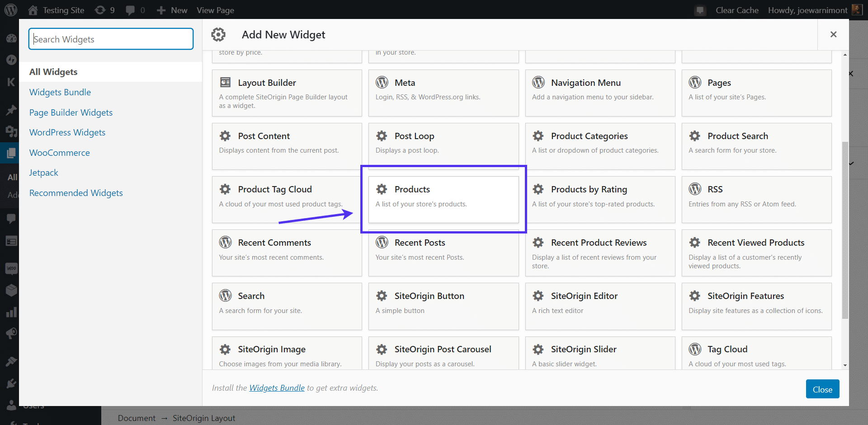The height and width of the screenshot is (425, 868).
Task: Click the analytics bar chart icon in the sidebar
Action: 12,312
